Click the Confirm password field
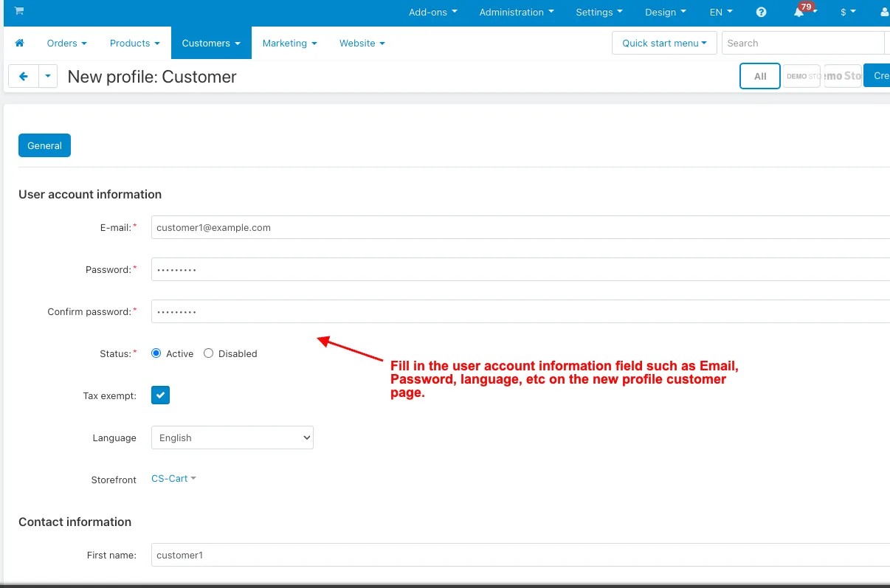This screenshot has width=890, height=588. click(x=520, y=311)
